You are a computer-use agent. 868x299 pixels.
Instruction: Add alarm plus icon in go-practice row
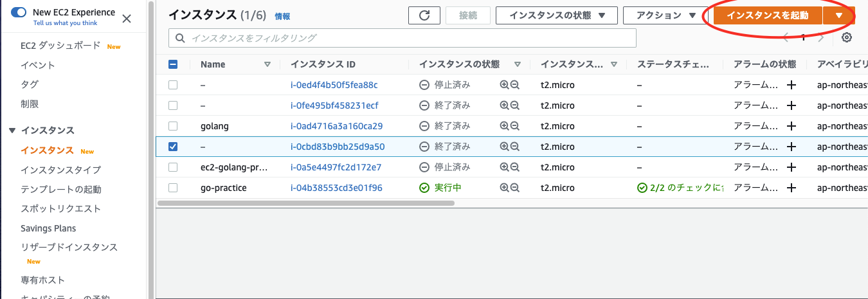click(791, 188)
